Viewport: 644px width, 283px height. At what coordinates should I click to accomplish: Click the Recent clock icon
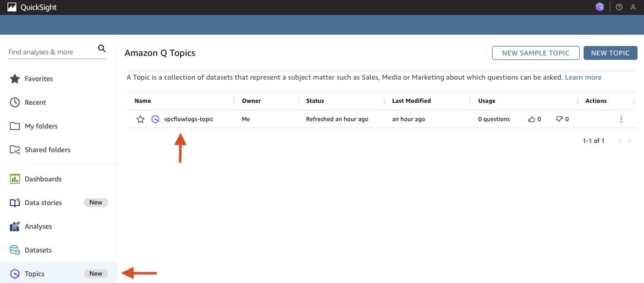click(15, 102)
